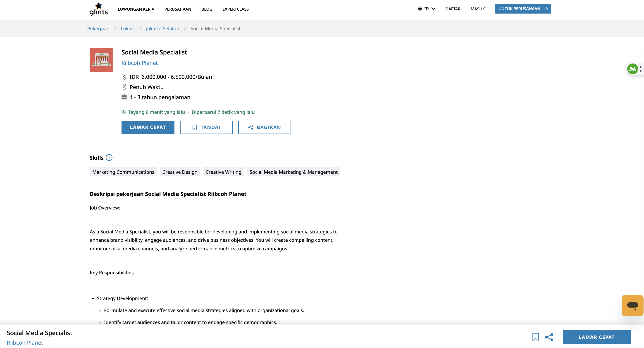The width and height of the screenshot is (644, 348).
Task: Click the 'Penuh Waktu' employment type text
Action: (146, 87)
